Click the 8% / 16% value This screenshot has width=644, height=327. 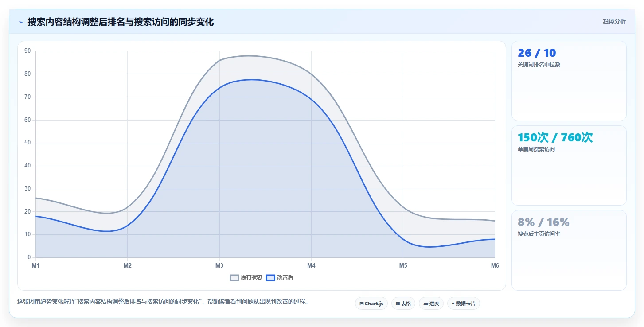[x=543, y=222]
